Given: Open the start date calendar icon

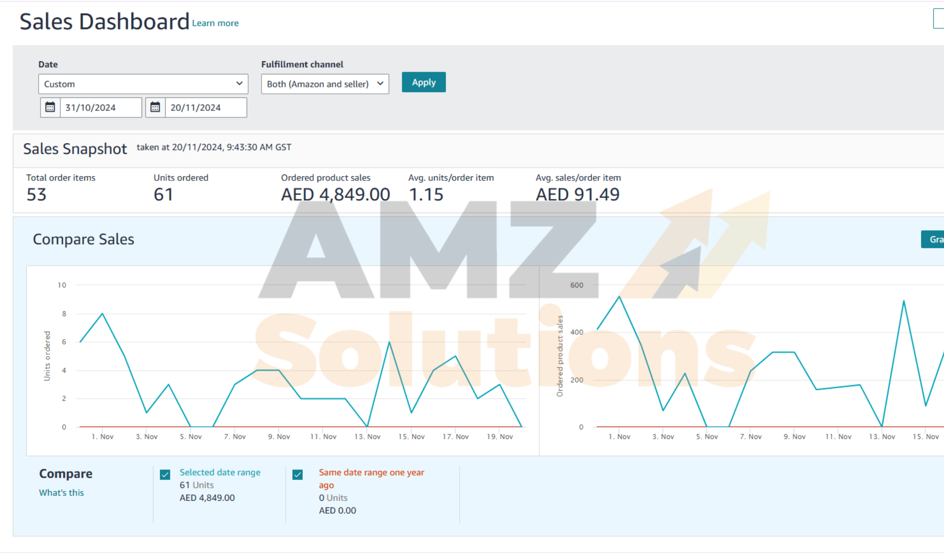Looking at the screenshot, I should pos(50,107).
